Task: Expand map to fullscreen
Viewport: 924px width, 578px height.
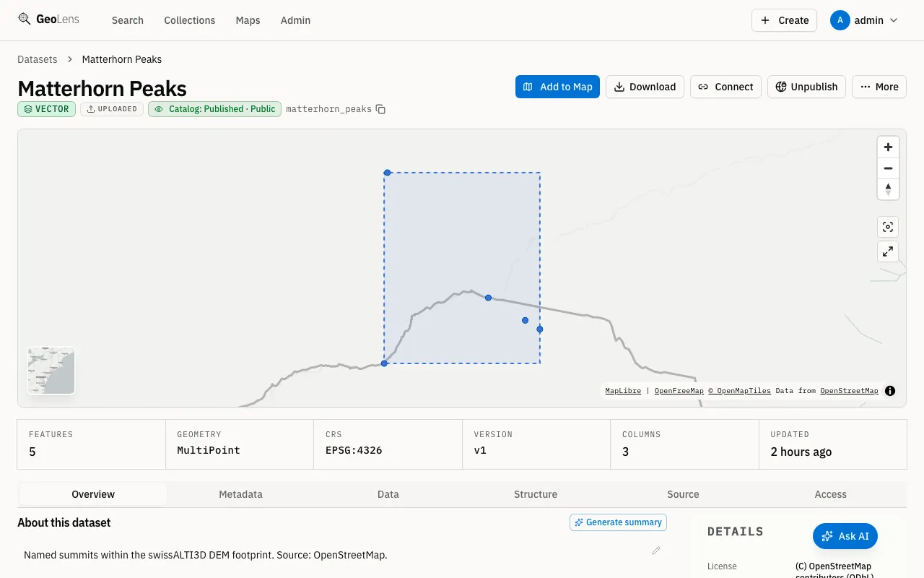Action: [888, 251]
